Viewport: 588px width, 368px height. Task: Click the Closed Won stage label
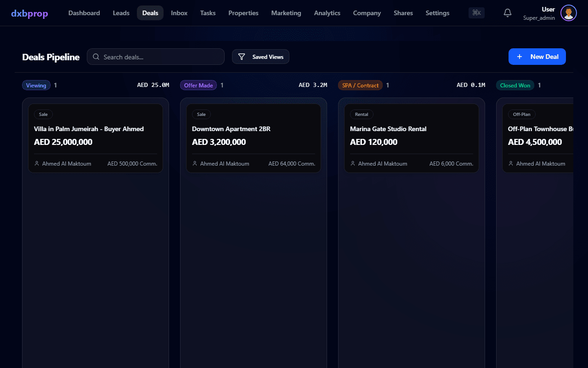[x=515, y=85]
